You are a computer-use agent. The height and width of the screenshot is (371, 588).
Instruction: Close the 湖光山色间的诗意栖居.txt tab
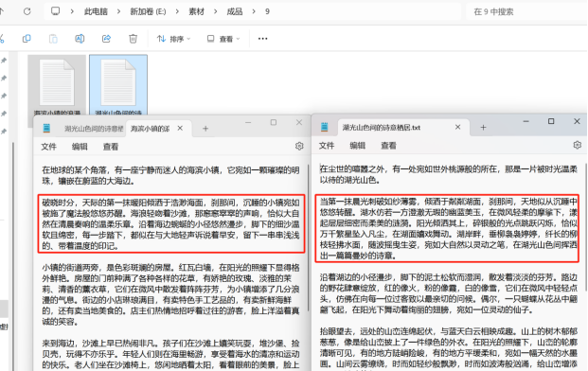[458, 128]
